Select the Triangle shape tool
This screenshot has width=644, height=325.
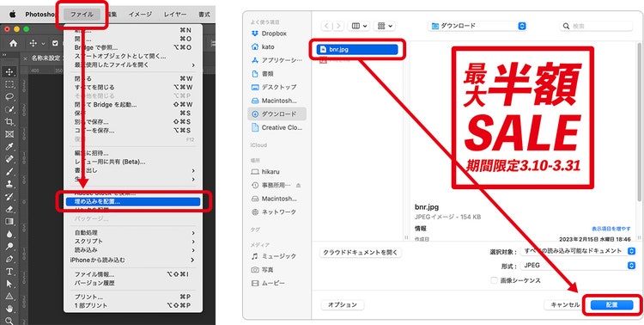point(9,297)
